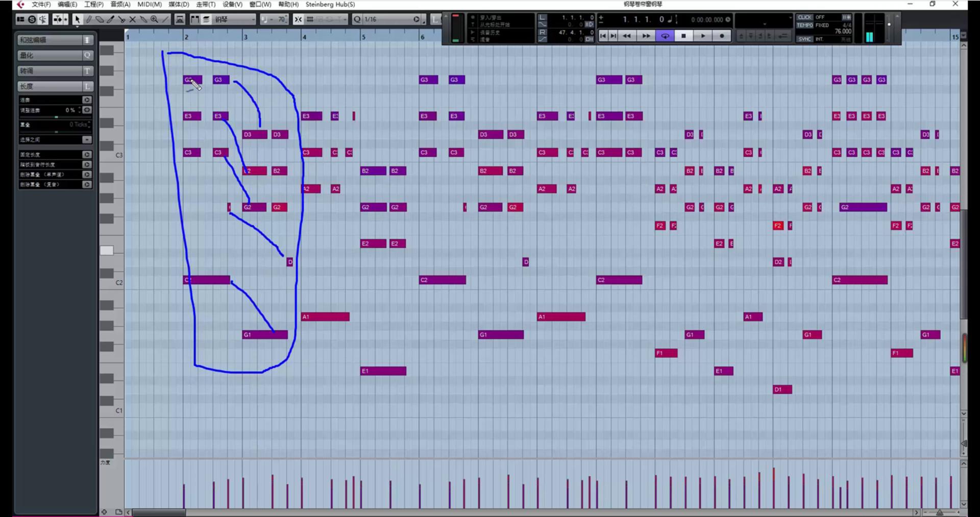Toggle the 选择之间 between-selected option
The image size is (980, 517).
coord(87,139)
